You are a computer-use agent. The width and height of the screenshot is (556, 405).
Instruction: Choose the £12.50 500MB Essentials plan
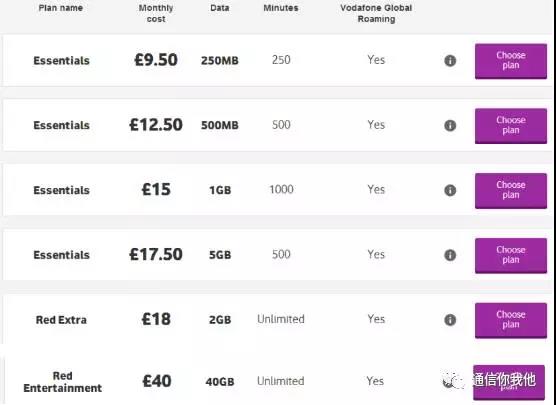[511, 126]
